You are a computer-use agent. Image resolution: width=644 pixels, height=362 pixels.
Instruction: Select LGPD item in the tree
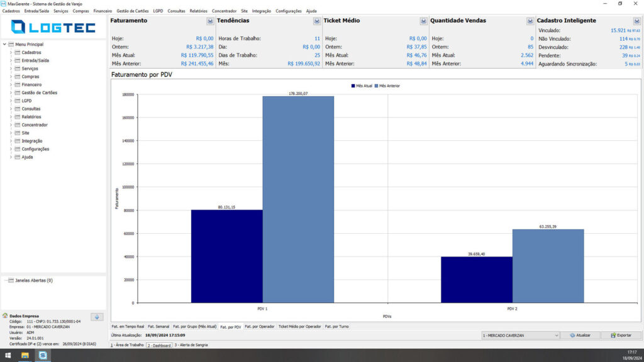(x=26, y=101)
